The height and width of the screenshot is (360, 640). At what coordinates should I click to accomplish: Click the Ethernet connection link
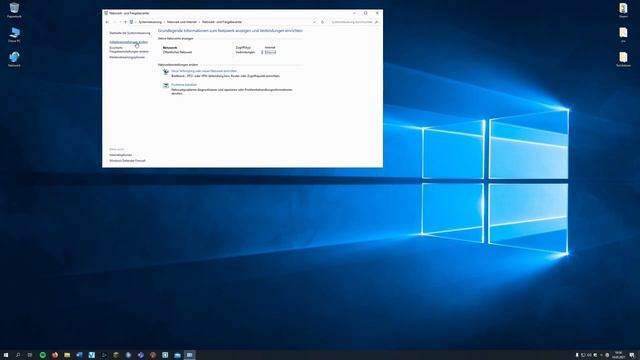(x=270, y=52)
